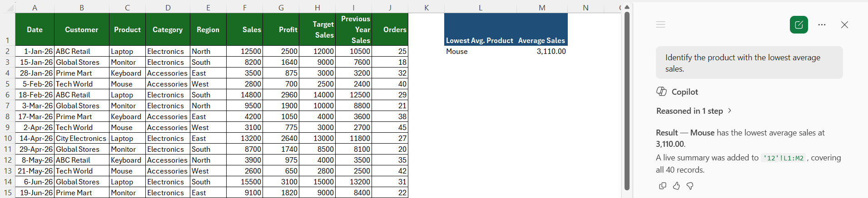Screen dimensions: 868x198
Task: Select column M header
Action: click(x=542, y=8)
